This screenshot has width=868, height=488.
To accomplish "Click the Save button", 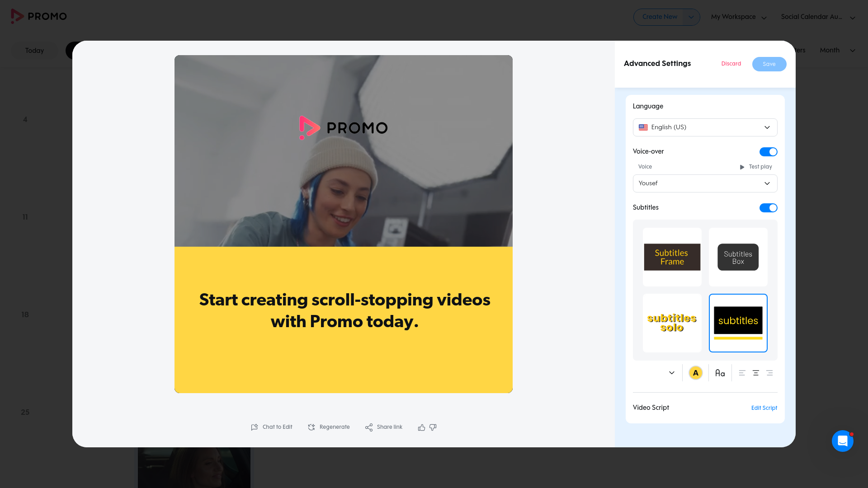I will 769,64.
